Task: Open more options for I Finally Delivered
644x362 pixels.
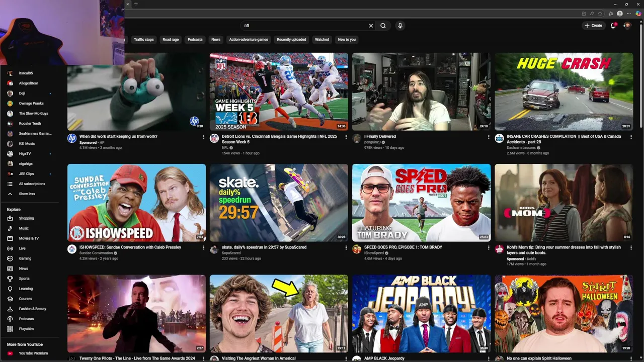Action: point(489,137)
